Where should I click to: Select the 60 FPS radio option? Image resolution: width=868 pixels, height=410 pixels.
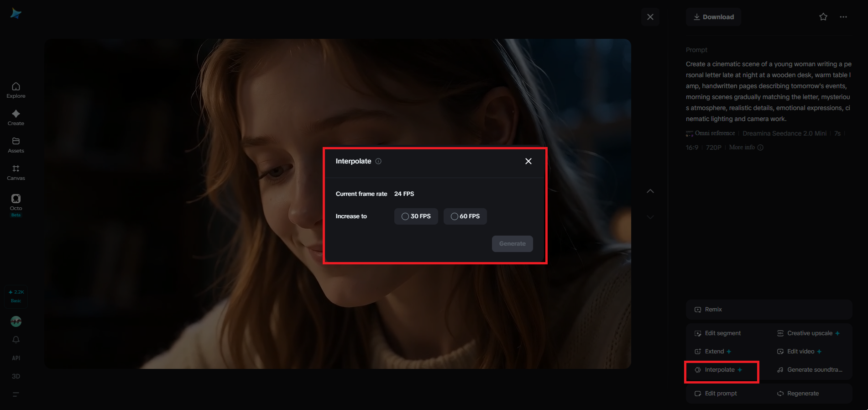[x=465, y=216]
